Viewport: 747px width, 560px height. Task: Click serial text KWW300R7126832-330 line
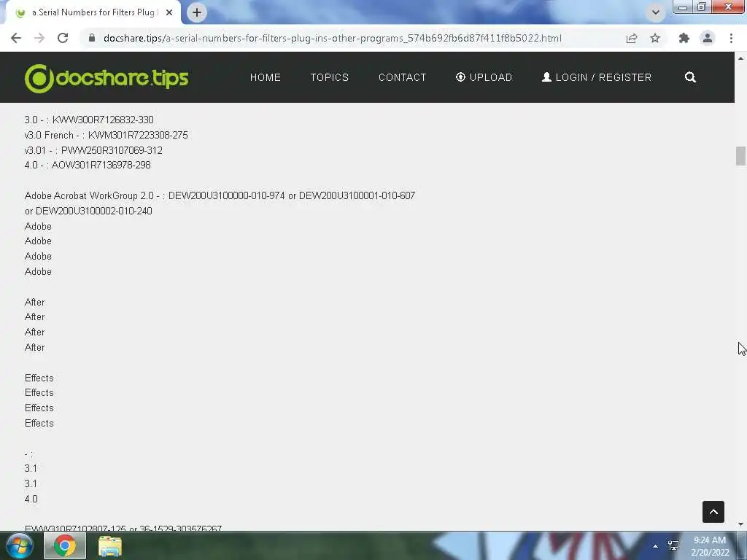(x=88, y=120)
